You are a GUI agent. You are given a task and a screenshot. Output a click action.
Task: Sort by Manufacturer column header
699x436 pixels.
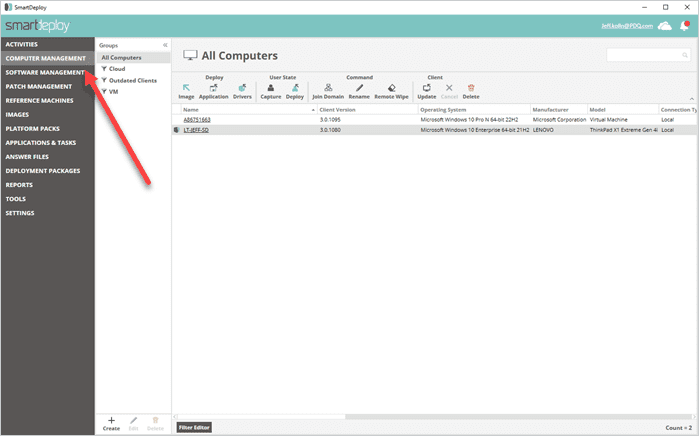[x=559, y=110]
